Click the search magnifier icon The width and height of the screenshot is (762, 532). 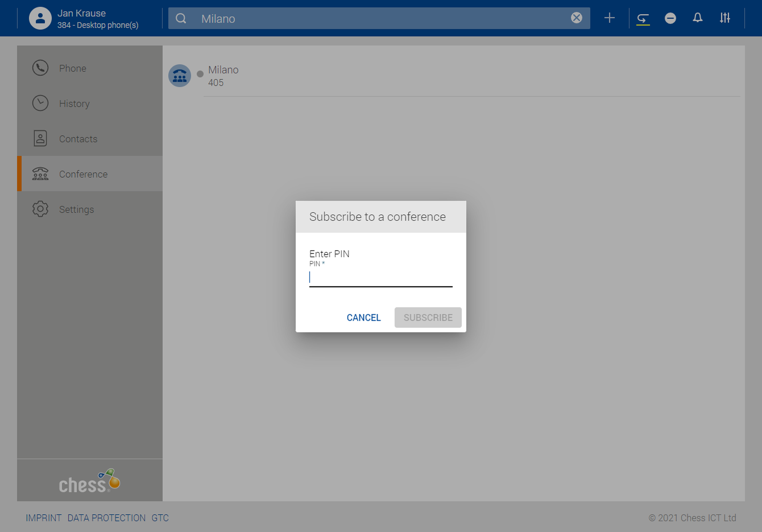click(181, 18)
